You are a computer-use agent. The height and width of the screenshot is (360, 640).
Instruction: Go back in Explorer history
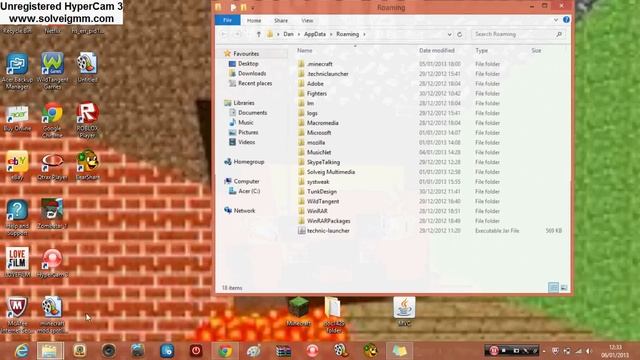(224, 34)
